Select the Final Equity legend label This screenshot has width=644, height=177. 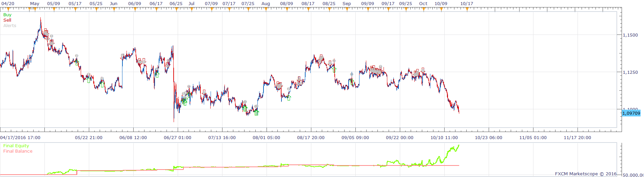pyautogui.click(x=16, y=146)
